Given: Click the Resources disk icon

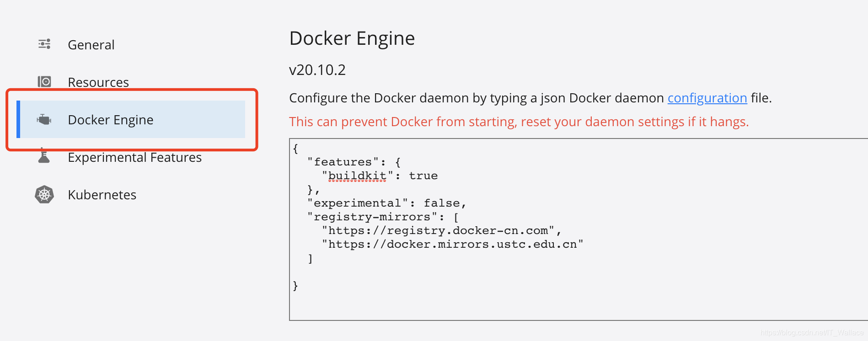Looking at the screenshot, I should tap(44, 82).
